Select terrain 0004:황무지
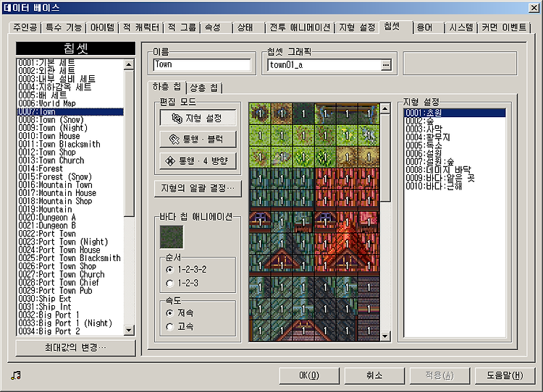Viewport: 543px width, 392px height. [x=455, y=137]
